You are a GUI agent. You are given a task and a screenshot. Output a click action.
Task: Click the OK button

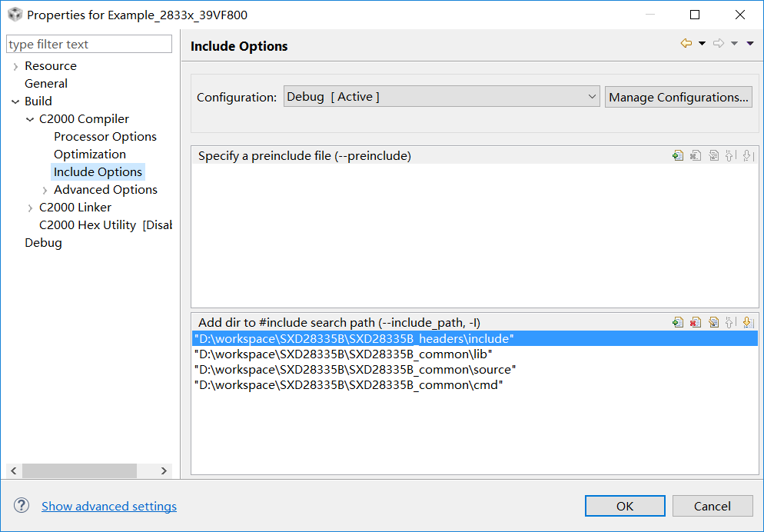point(625,506)
